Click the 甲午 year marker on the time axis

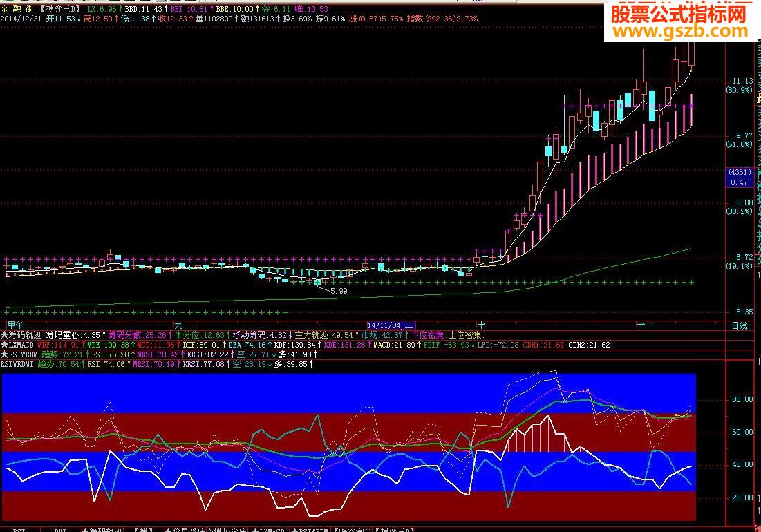point(15,325)
